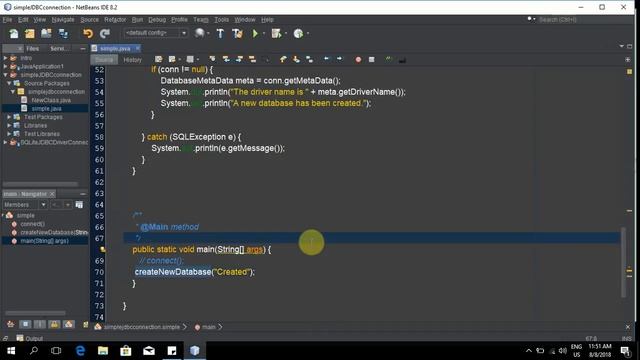The image size is (640, 360).
Task: Toggle Show Non-Public Members lock filter
Action: (x=54, y=324)
